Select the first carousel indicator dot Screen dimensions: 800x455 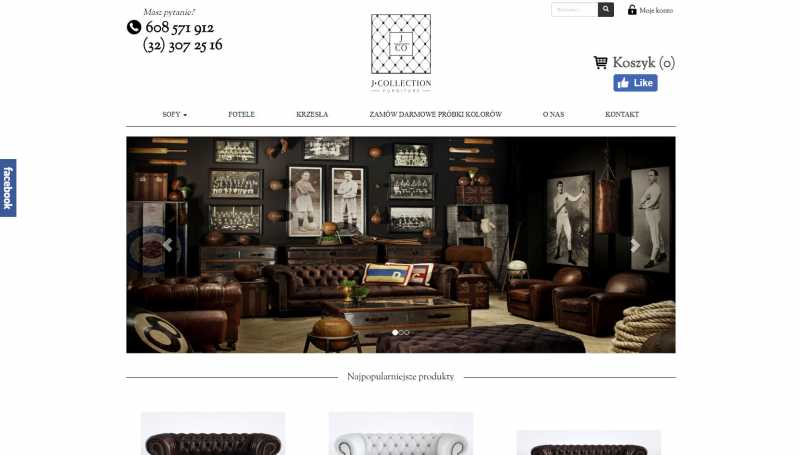click(395, 333)
